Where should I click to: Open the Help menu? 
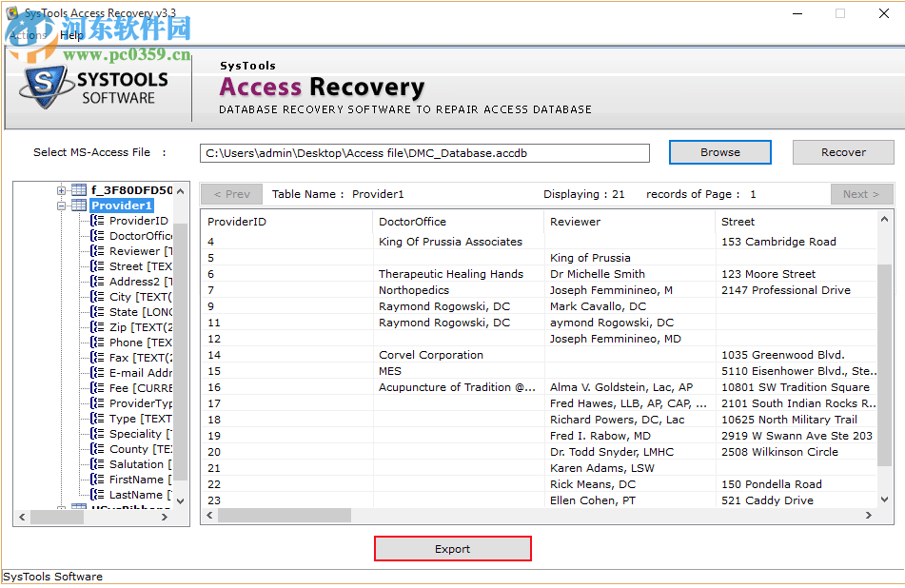[x=70, y=34]
